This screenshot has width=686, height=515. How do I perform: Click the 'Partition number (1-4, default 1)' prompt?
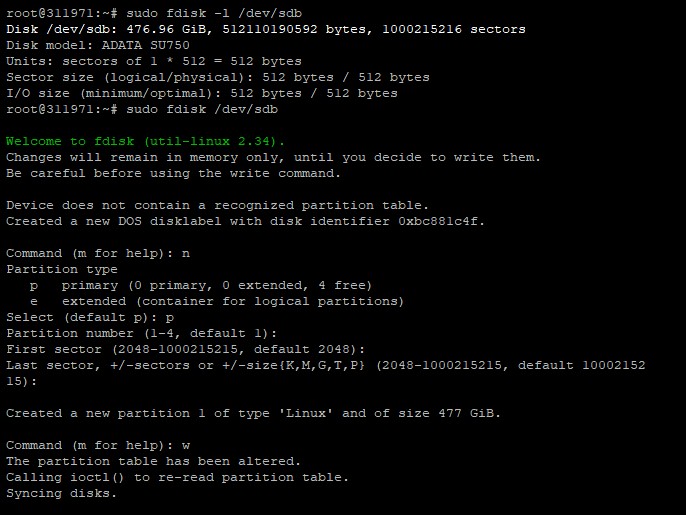pyautogui.click(x=141, y=333)
